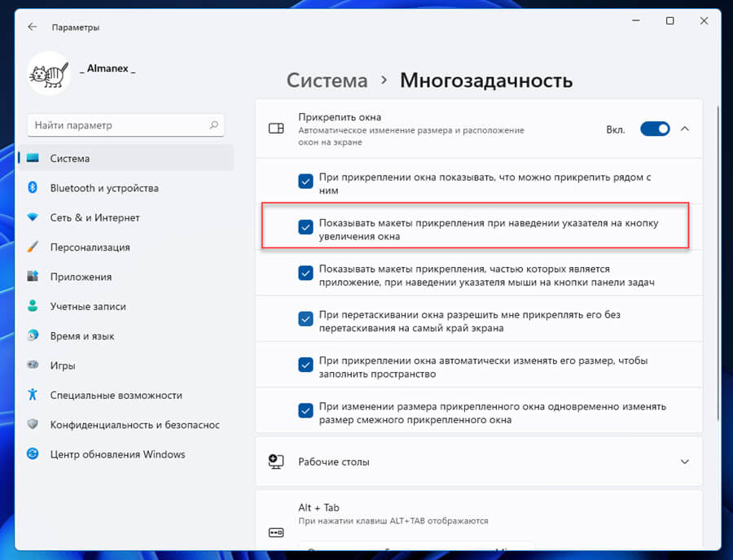Open Центр обновления Windows sync icon

(33, 453)
